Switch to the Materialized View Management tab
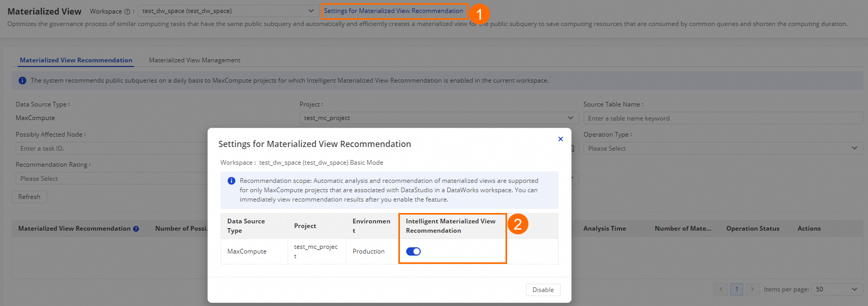This screenshot has height=306, width=868. [195, 60]
